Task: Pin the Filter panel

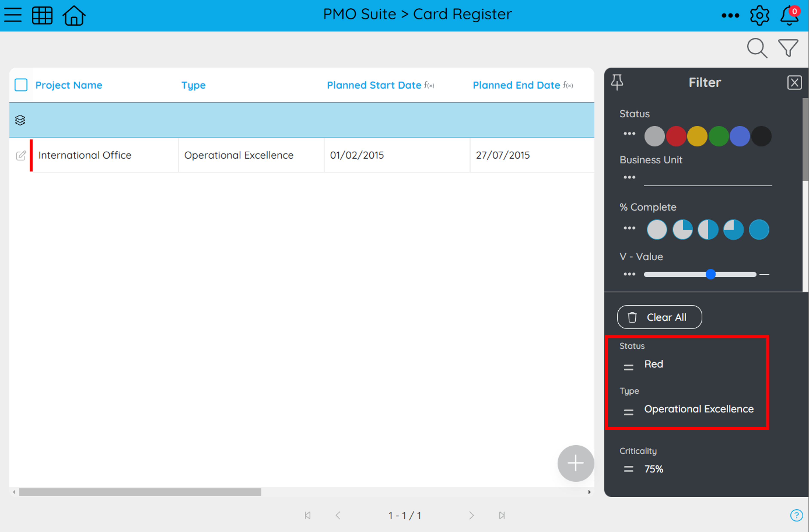Action: point(617,82)
